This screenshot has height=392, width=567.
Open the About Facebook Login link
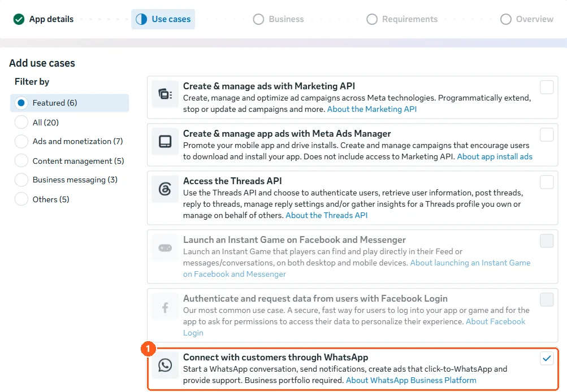pyautogui.click(x=495, y=321)
